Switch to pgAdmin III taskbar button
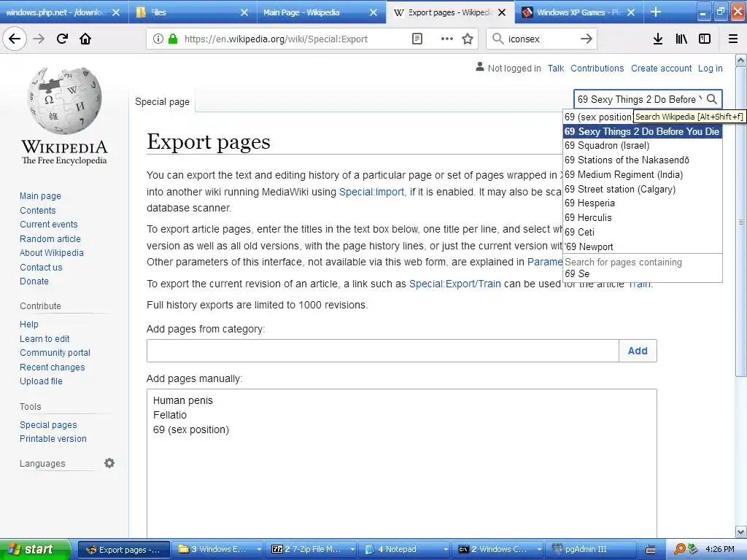Viewport: 747px width, 560px height. [592, 549]
